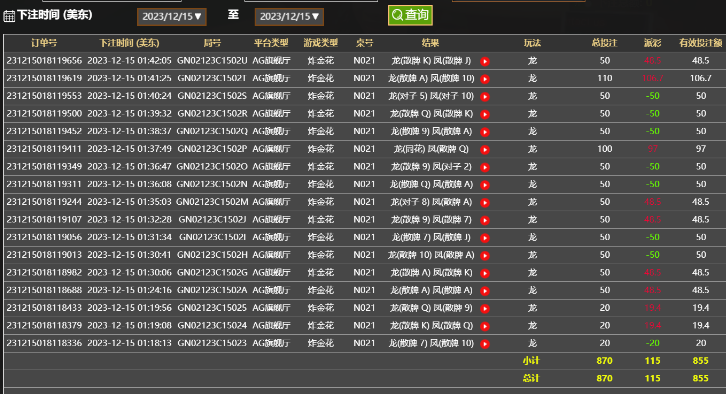The height and width of the screenshot is (394, 726).
Task: Click total valid bet 855 in 总计 row
Action: (x=701, y=378)
